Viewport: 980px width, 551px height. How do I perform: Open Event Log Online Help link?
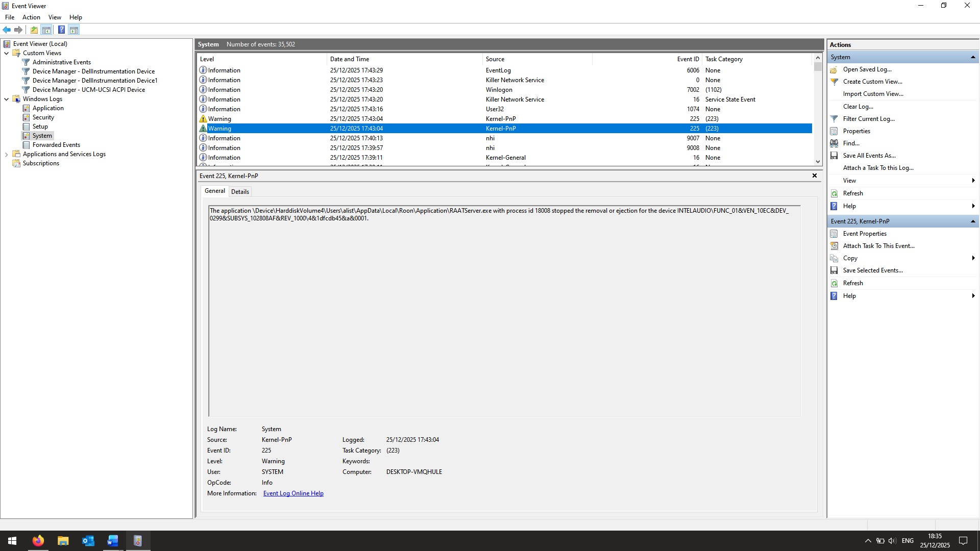(293, 493)
